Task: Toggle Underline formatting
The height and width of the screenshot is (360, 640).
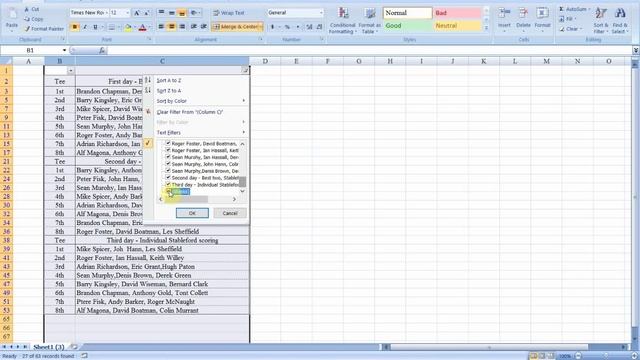Action: (x=95, y=27)
